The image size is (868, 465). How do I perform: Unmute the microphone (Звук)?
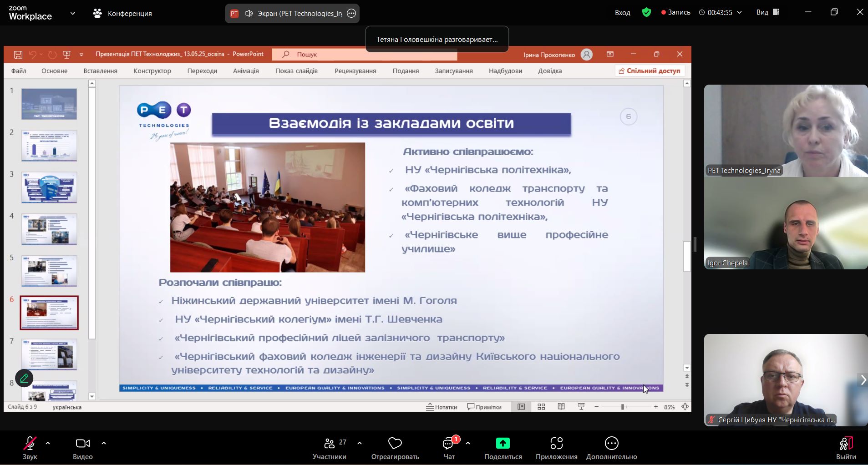(30, 448)
